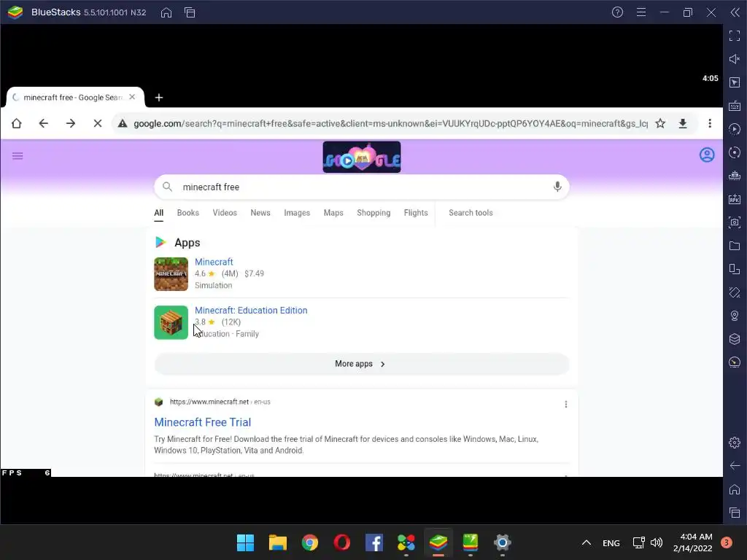Open Minecraft: Education Edition link
This screenshot has height=560, width=747.
tap(251, 310)
